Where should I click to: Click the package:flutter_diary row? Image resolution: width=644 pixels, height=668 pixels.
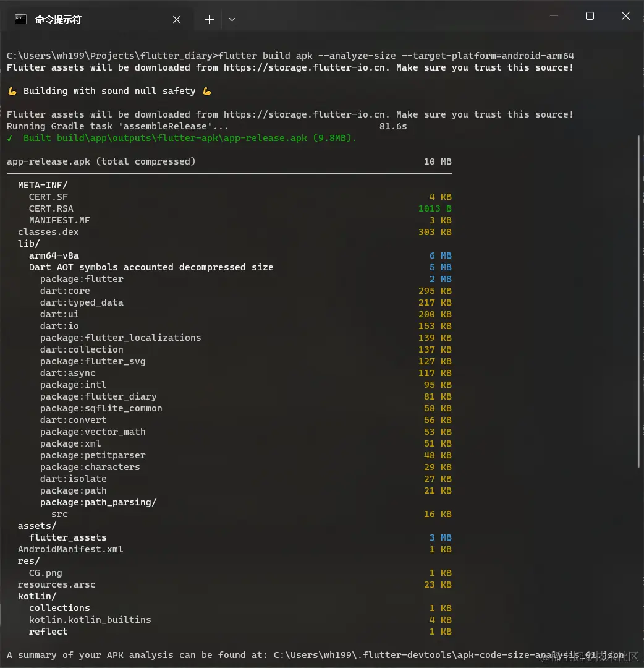[245, 396]
